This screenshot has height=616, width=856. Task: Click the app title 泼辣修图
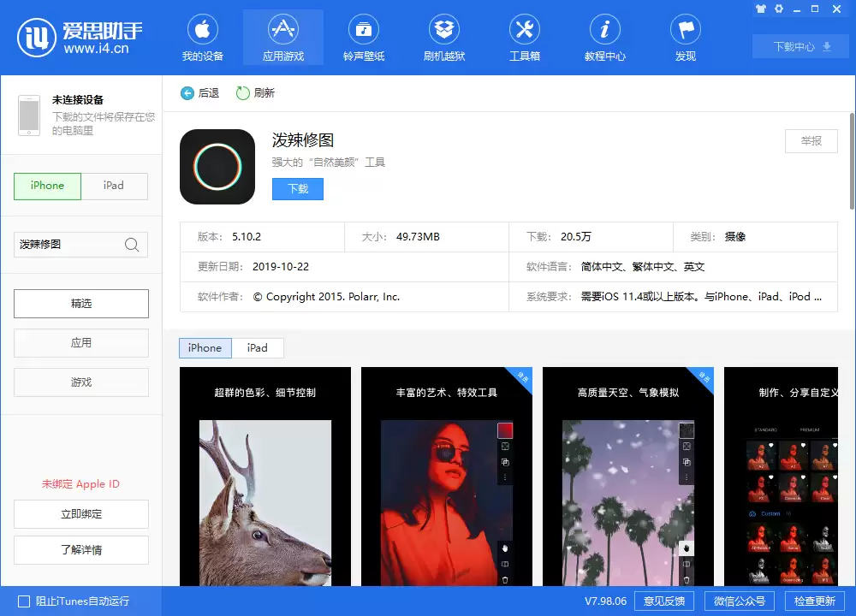(303, 140)
